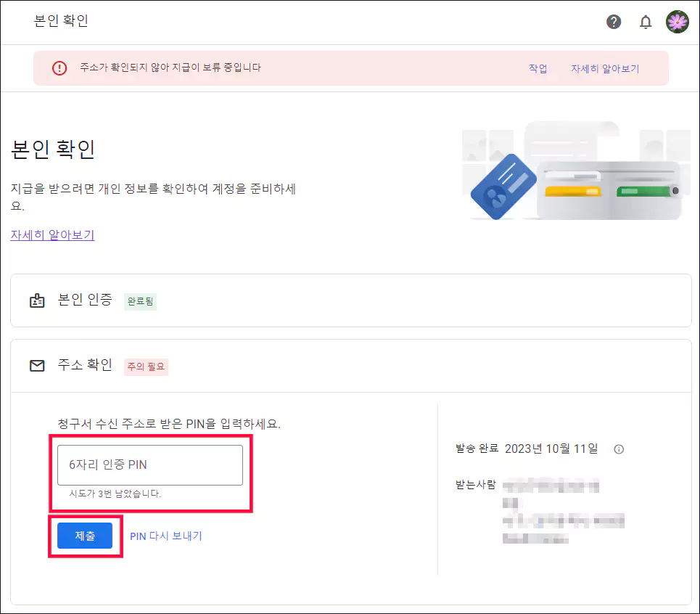The image size is (700, 614).
Task: Click the red 주의 필요 badge
Action: tap(145, 367)
